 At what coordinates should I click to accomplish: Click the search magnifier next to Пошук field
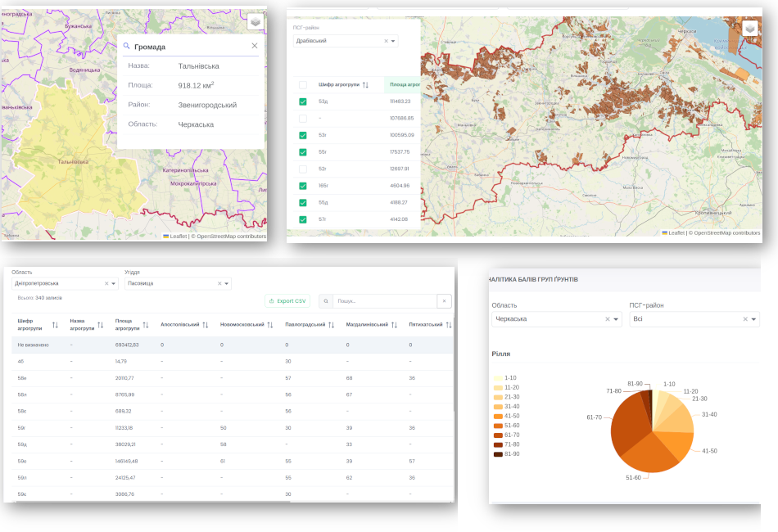coord(325,301)
